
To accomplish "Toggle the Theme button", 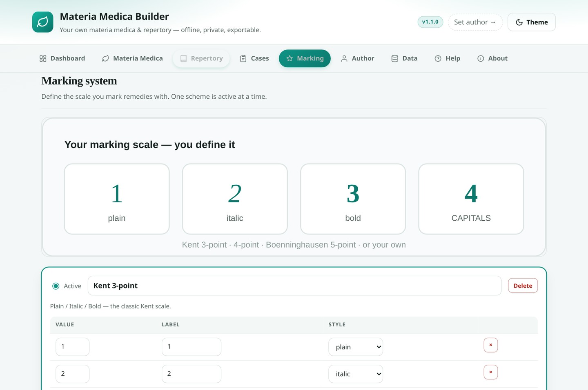I will 532,22.
